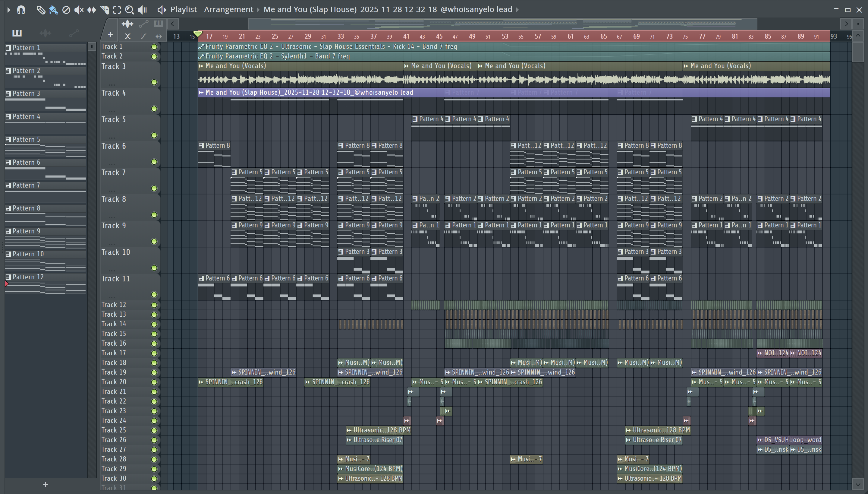The height and width of the screenshot is (494, 868).
Task: Set clip focus to audio clips
Action: click(x=127, y=24)
